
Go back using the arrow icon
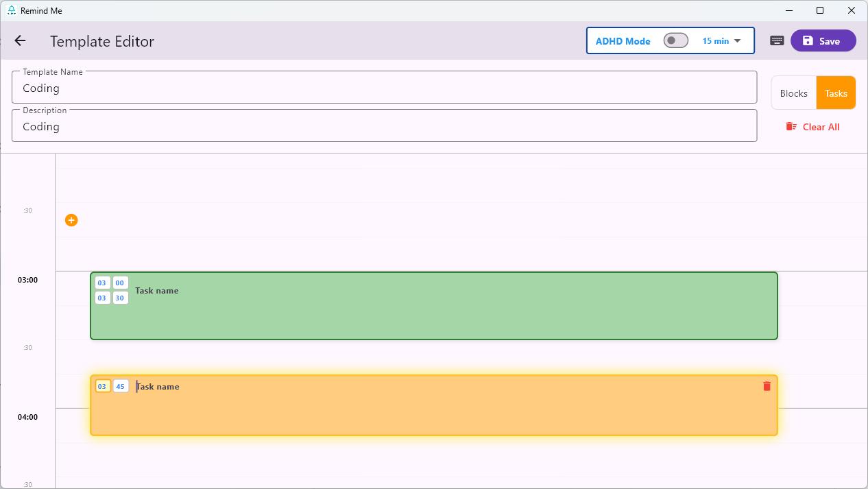click(x=20, y=40)
